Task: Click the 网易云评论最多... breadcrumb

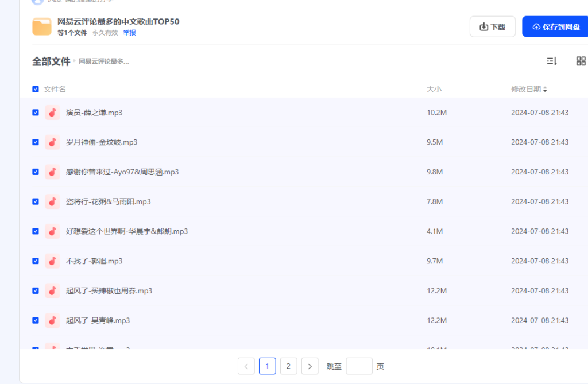Action: tap(104, 61)
